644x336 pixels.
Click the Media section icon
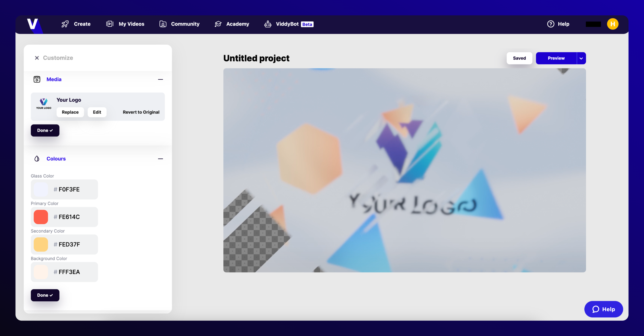point(37,79)
